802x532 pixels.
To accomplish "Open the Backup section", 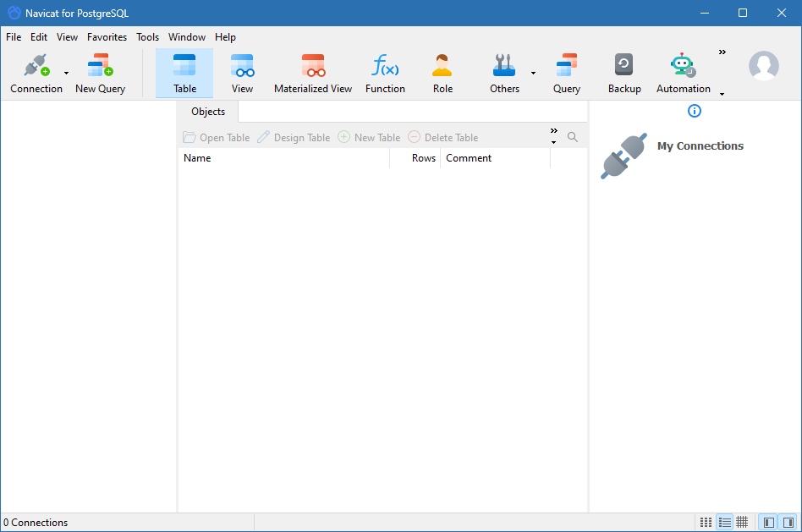I will tap(624, 74).
